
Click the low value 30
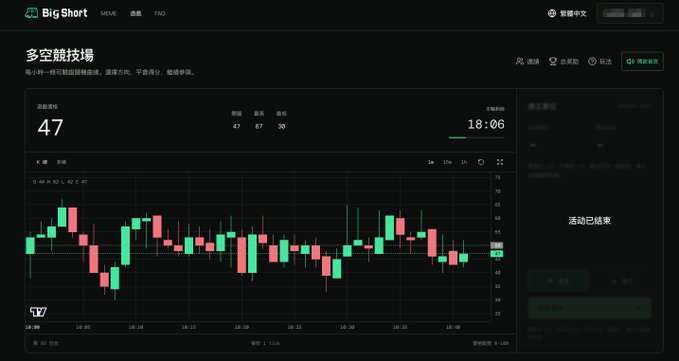coord(281,126)
